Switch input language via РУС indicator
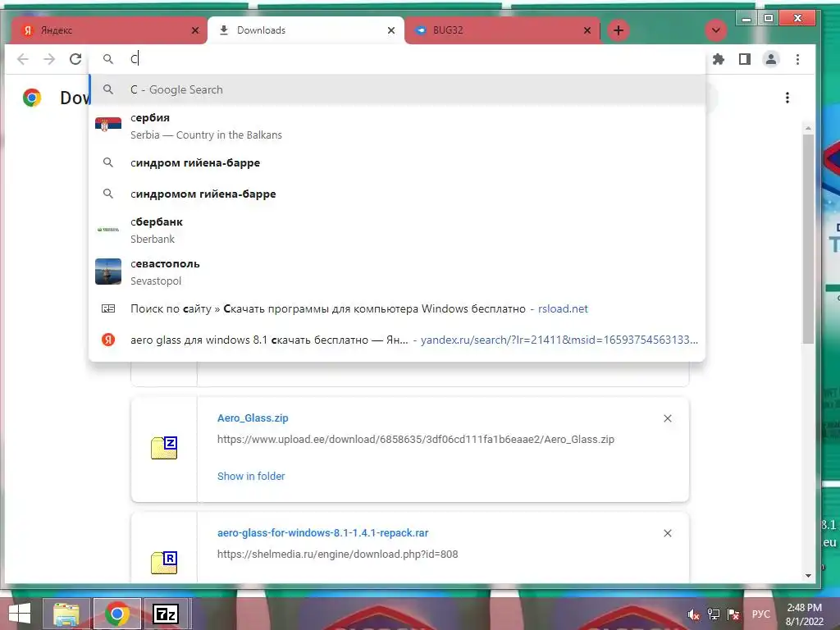The height and width of the screenshot is (630, 840). pyautogui.click(x=760, y=614)
